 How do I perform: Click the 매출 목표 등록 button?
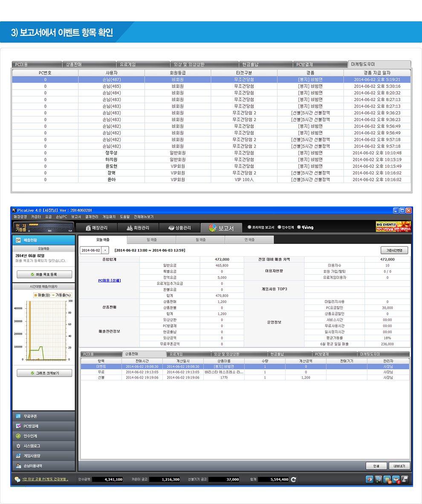tap(44, 275)
